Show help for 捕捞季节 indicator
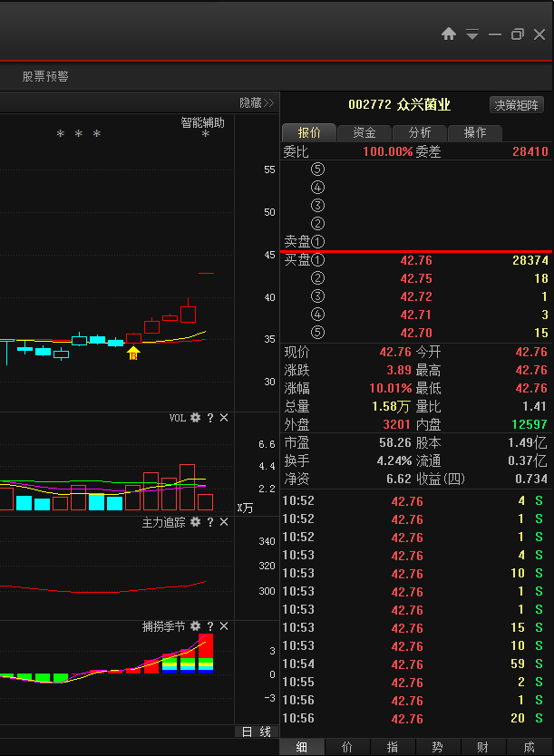 [210, 626]
